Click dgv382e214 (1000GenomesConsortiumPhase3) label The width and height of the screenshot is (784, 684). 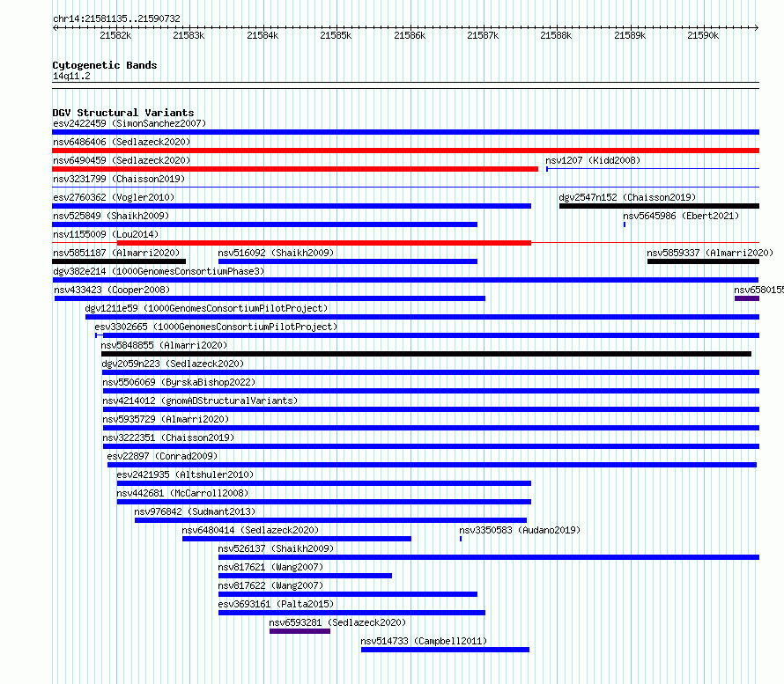tap(159, 271)
